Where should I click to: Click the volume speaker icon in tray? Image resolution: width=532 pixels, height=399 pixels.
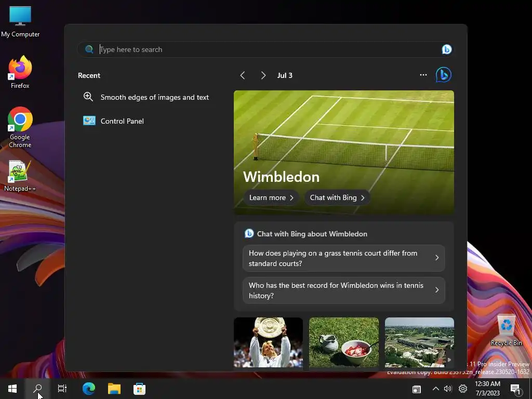pos(448,389)
